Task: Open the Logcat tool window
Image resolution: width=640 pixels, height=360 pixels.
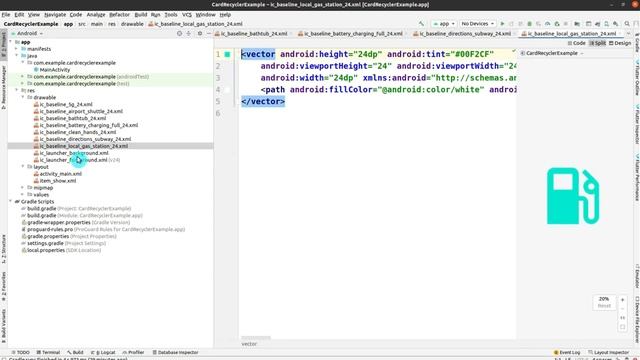Action: 103,352
